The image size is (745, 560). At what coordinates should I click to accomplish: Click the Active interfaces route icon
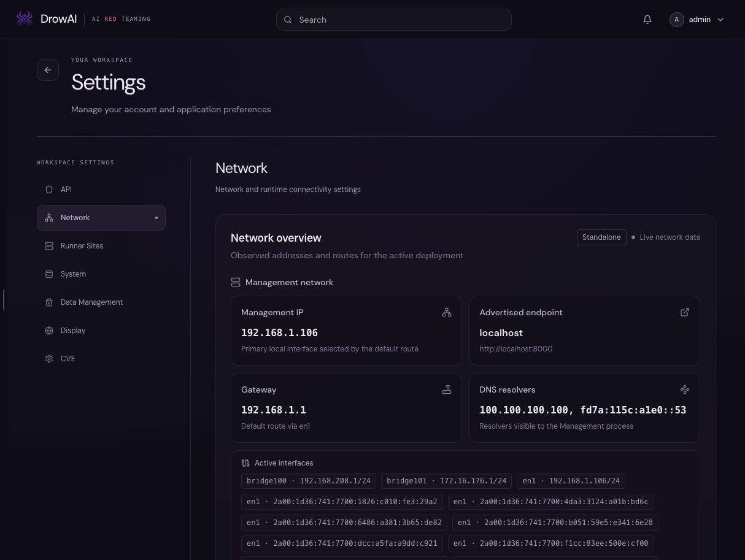(245, 463)
